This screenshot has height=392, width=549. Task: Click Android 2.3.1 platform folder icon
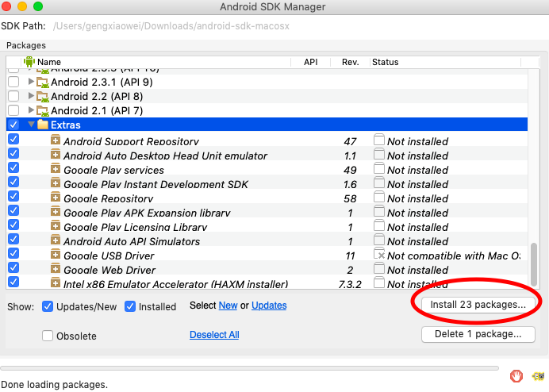(42, 83)
